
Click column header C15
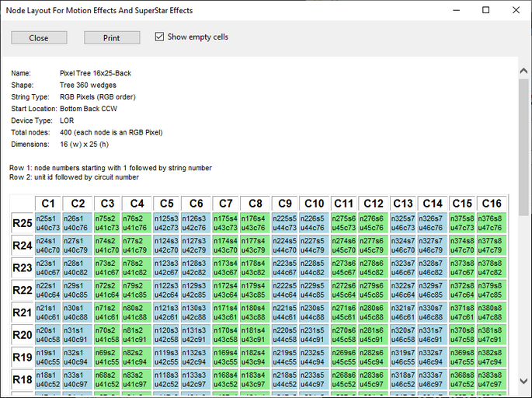[462, 204]
